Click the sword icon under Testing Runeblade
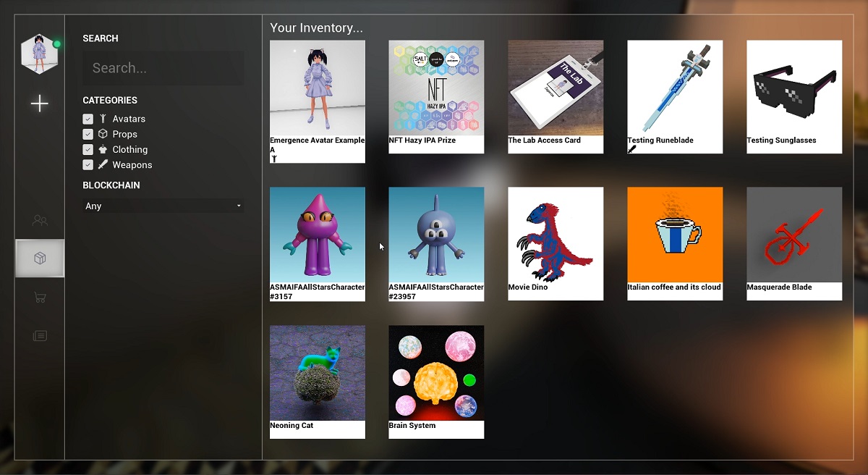This screenshot has width=868, height=475. click(631, 149)
